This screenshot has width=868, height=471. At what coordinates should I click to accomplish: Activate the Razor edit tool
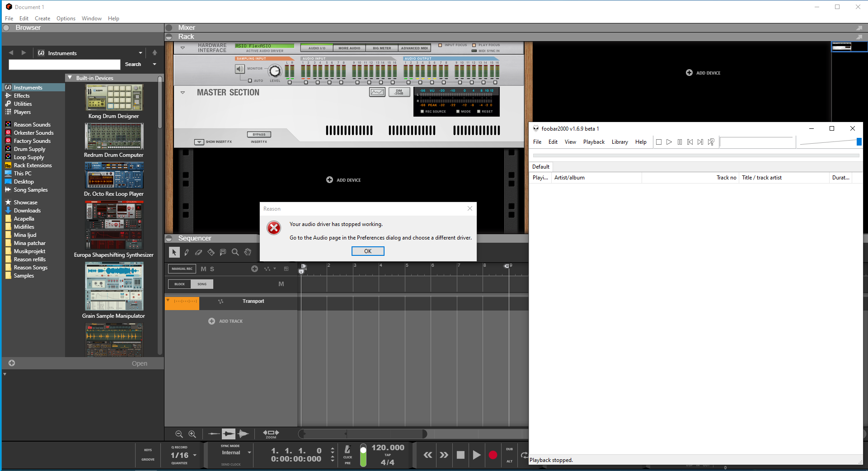[211, 252]
